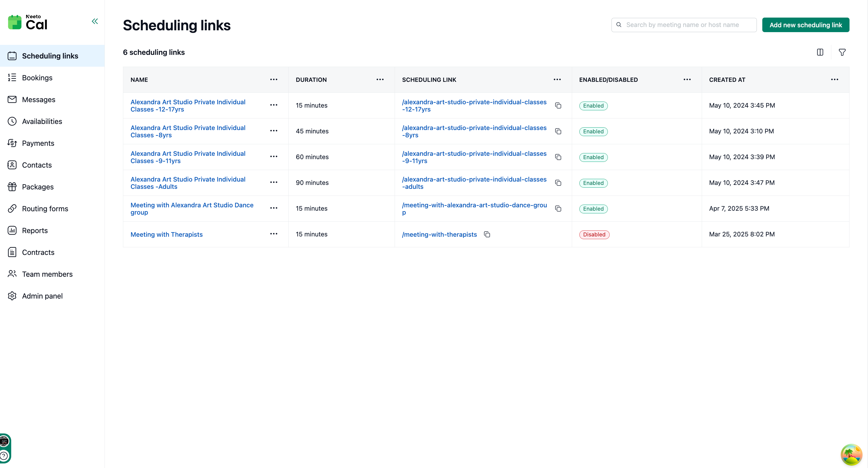Viewport: 868px width, 468px height.
Task: Open the profile avatar at bottom-left
Action: (4, 441)
